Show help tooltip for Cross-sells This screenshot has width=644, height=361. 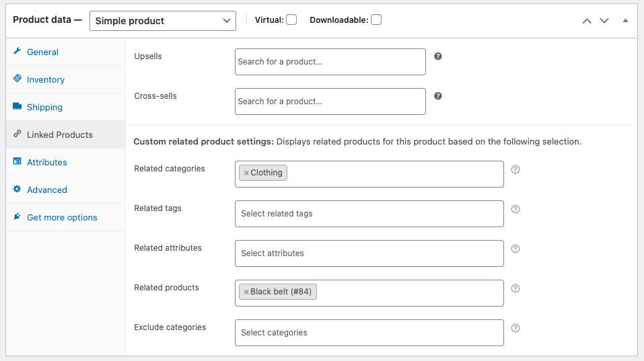tap(438, 96)
